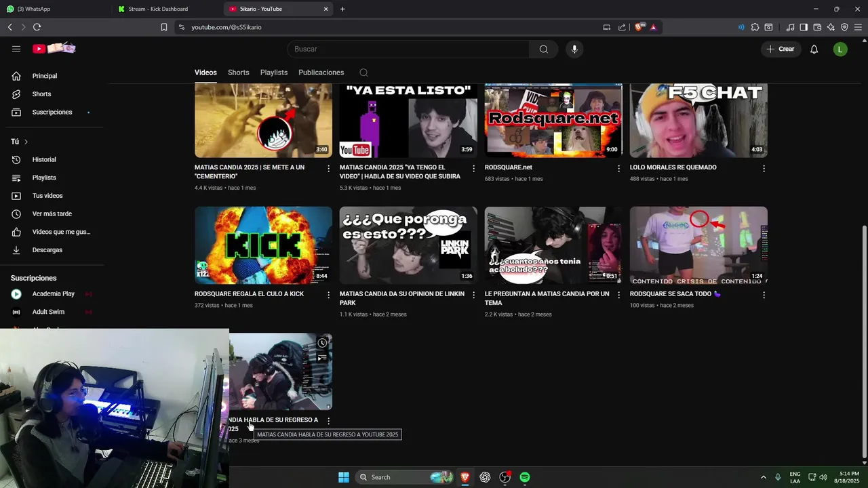Image resolution: width=868 pixels, height=488 pixels.
Task: Open the YouTube hamburger guide menu
Action: 16,49
